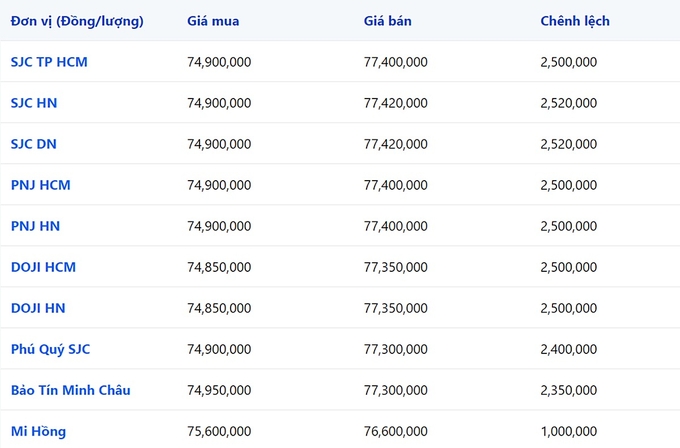Select DOJI HN difference 2,500,000
This screenshot has height=448, width=680.
pos(569,308)
